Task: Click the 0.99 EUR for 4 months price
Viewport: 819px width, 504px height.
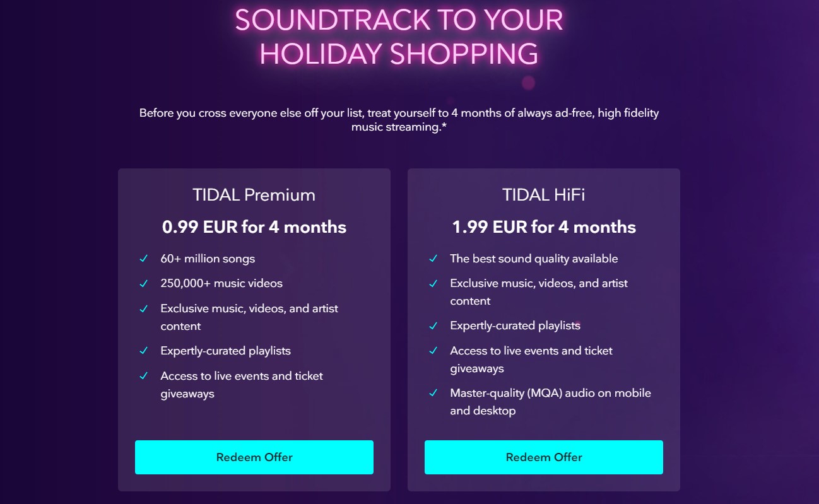Action: [x=254, y=227]
